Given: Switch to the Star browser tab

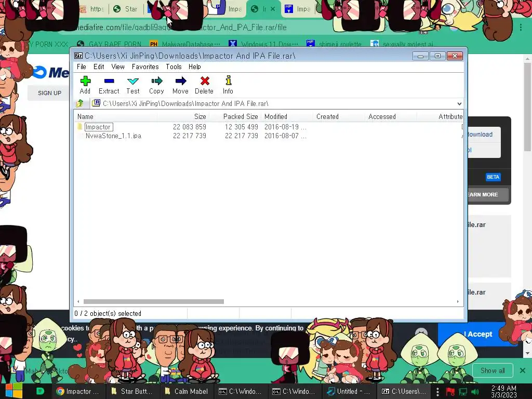Looking at the screenshot, I should click(126, 9).
